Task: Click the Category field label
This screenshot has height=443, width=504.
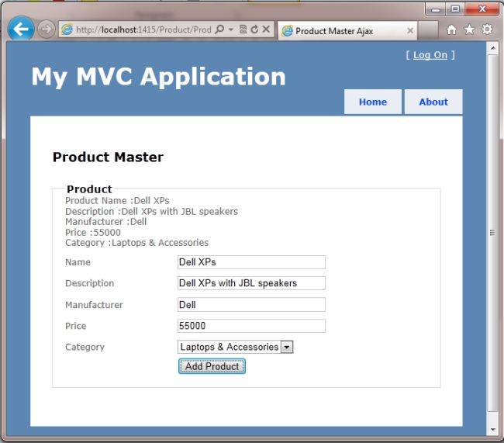Action: pos(85,347)
